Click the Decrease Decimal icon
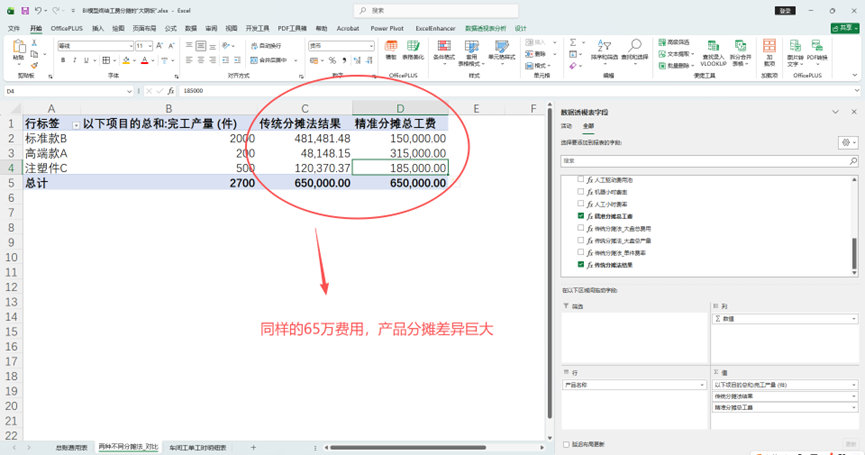This screenshot has width=865, height=455. pos(369,60)
